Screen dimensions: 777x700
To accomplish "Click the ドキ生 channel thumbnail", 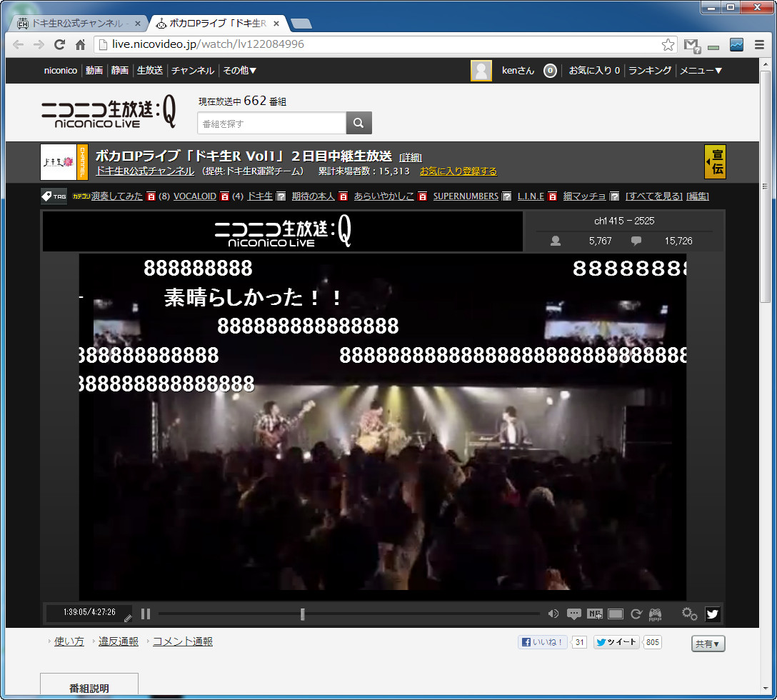I will pyautogui.click(x=58, y=161).
